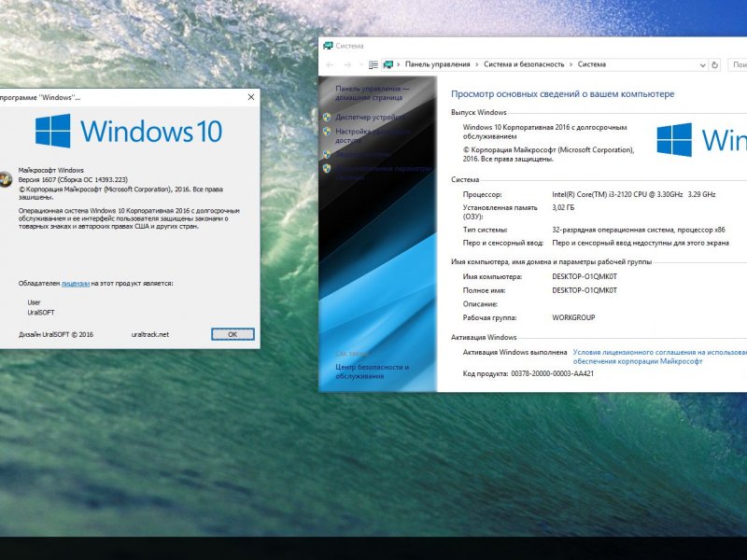Click the shield icon beside 'Настройка удаленного доступа'
747x560 pixels.
click(x=327, y=131)
